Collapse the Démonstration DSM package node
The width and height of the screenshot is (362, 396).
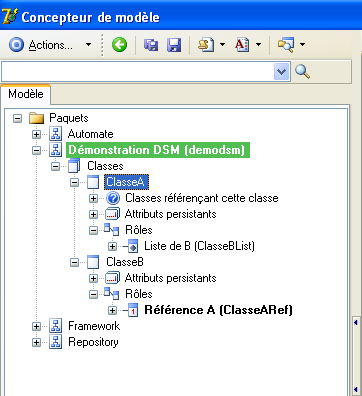tap(36, 150)
